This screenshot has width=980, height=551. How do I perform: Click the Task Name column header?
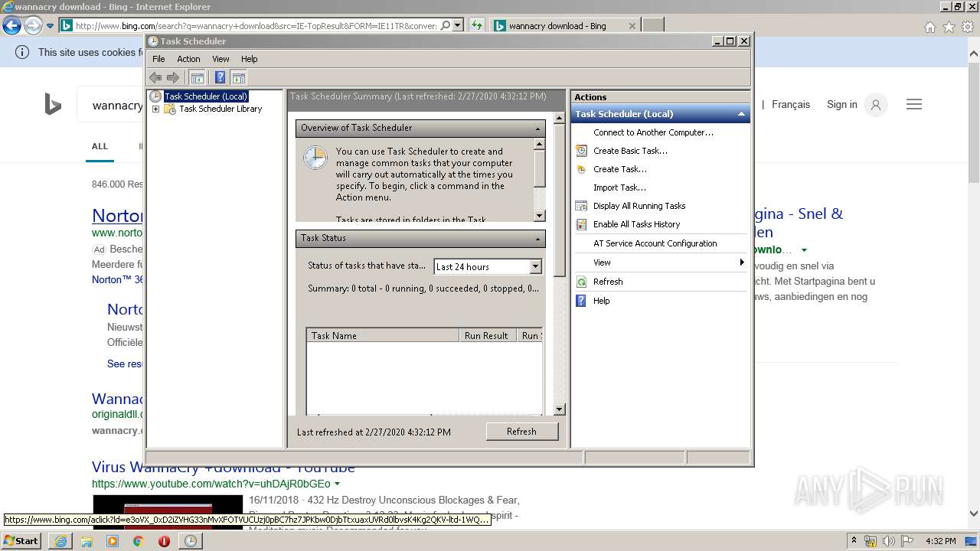point(383,335)
